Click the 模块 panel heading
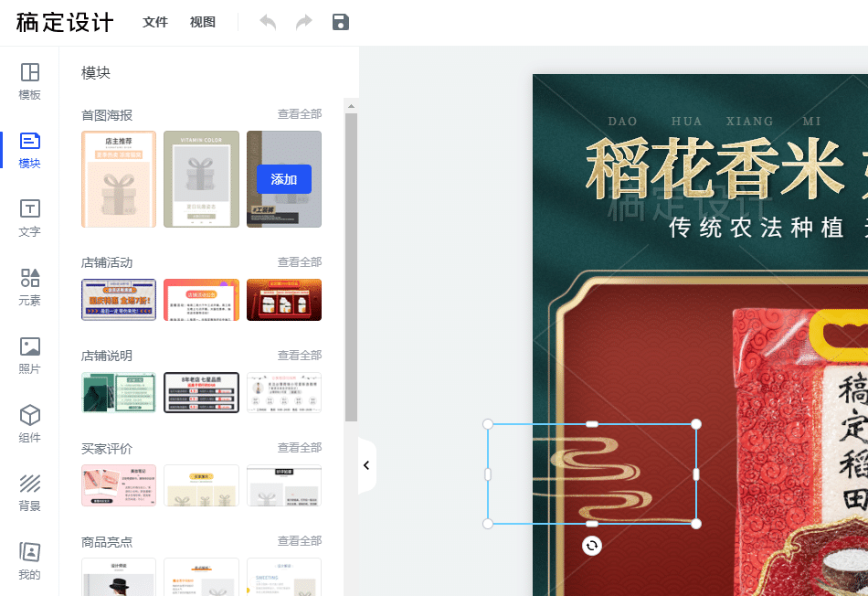The image size is (868, 596). tap(96, 72)
